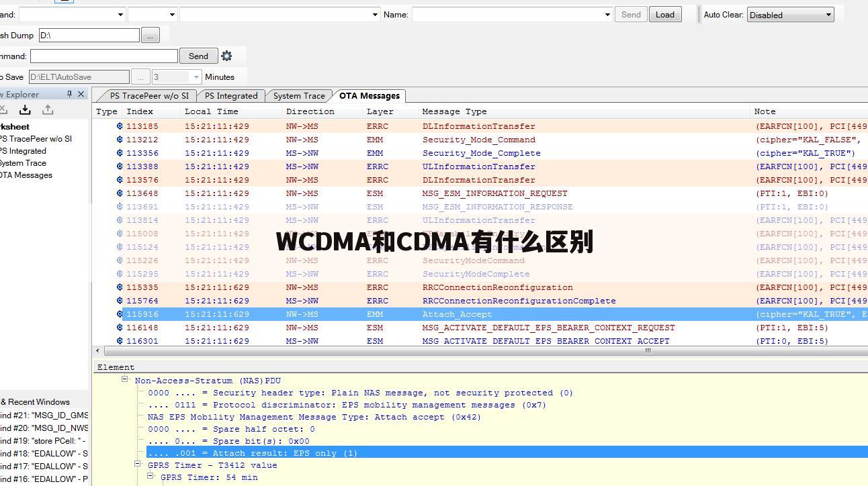Collapse the Non-Access-Stratum (NAS)PDU node
Screen dimensions: 868x486
(x=125, y=380)
